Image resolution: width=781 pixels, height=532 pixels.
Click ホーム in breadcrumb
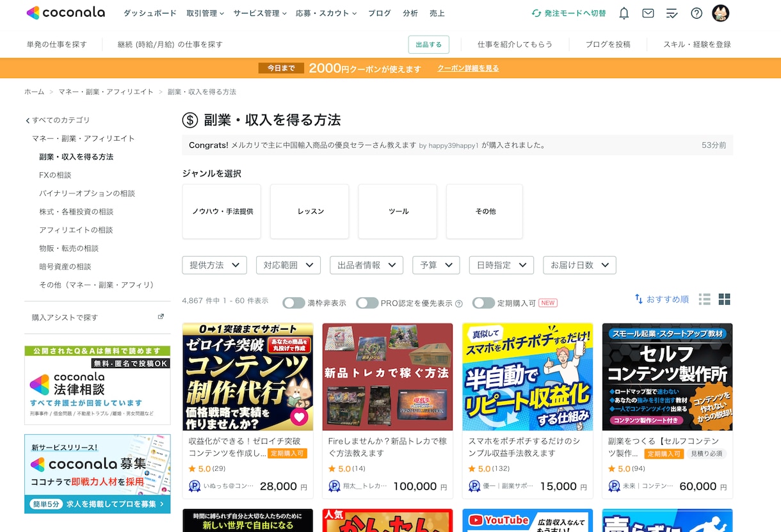35,92
